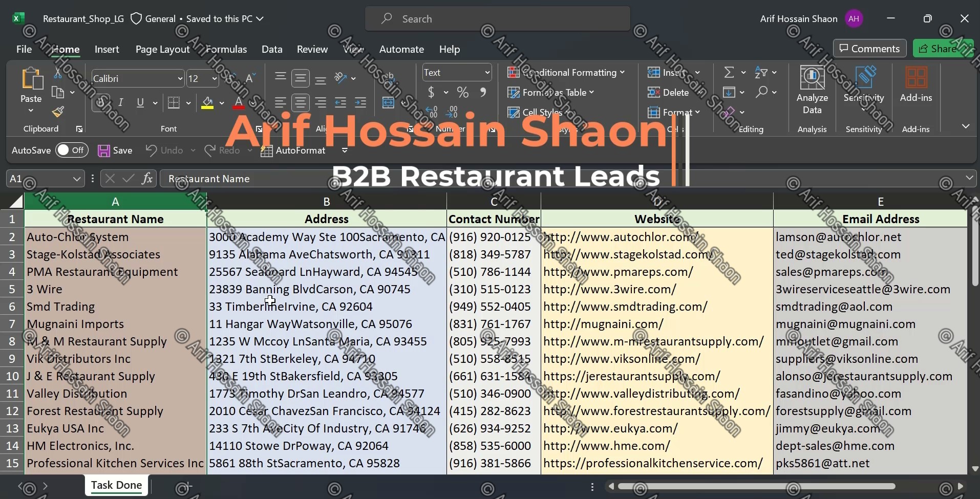The width and height of the screenshot is (980, 499).
Task: Switch to the Data tab
Action: 271,49
